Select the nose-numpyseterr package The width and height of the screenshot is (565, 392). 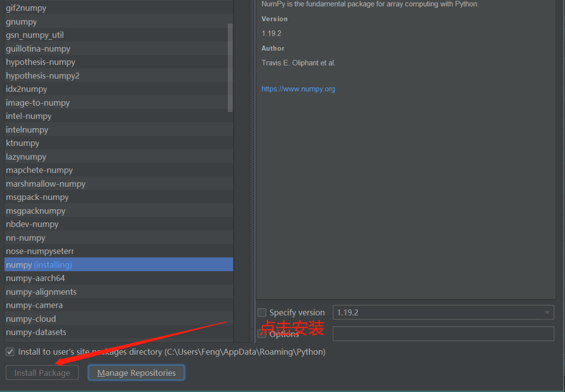tap(119, 251)
